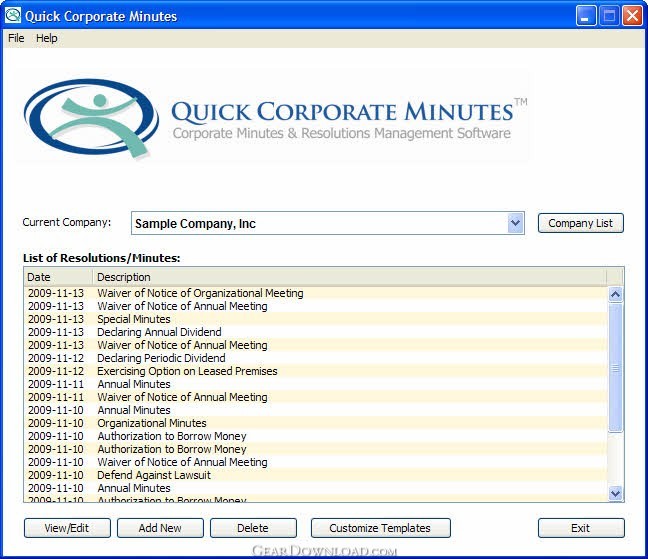
Task: Select Waiver of Notice of Organizational Meeting
Action: click(316, 293)
